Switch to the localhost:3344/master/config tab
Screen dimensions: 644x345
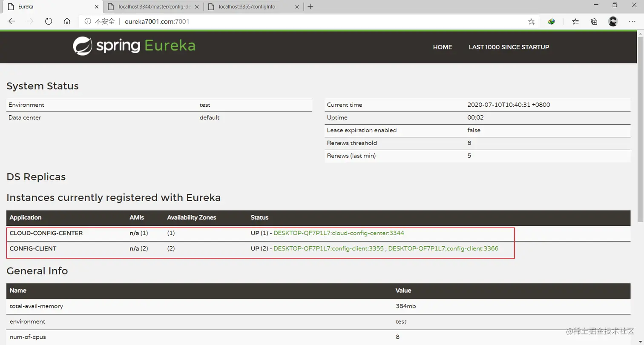(152, 7)
